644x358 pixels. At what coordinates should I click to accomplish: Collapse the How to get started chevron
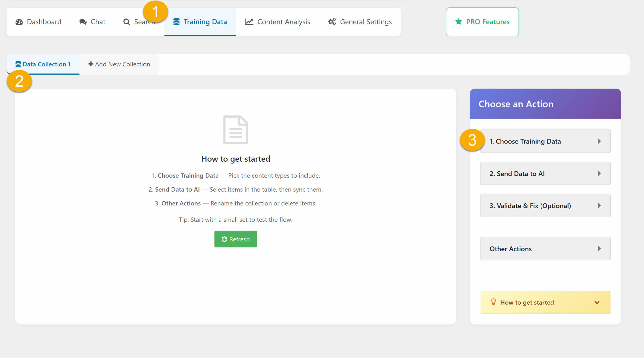[597, 302]
